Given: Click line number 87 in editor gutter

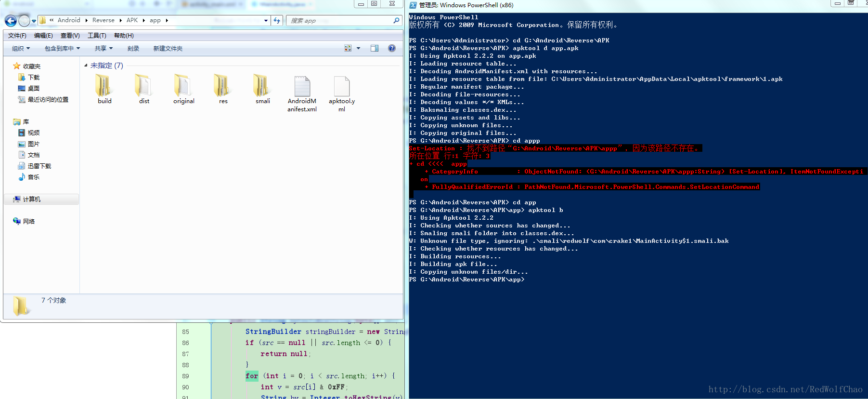Looking at the screenshot, I should (x=185, y=354).
